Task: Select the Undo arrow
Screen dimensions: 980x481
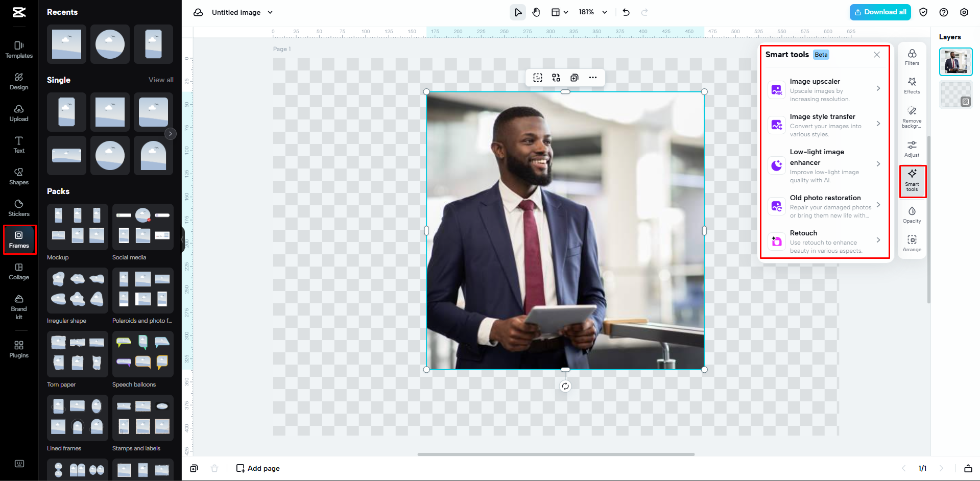Action: pos(626,12)
